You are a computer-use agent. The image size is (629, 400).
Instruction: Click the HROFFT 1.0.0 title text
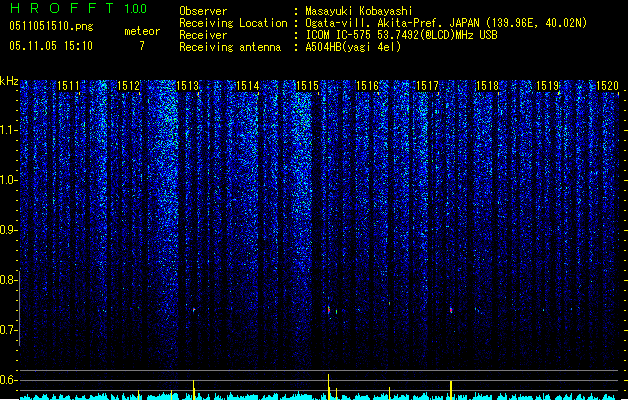[x=79, y=8]
